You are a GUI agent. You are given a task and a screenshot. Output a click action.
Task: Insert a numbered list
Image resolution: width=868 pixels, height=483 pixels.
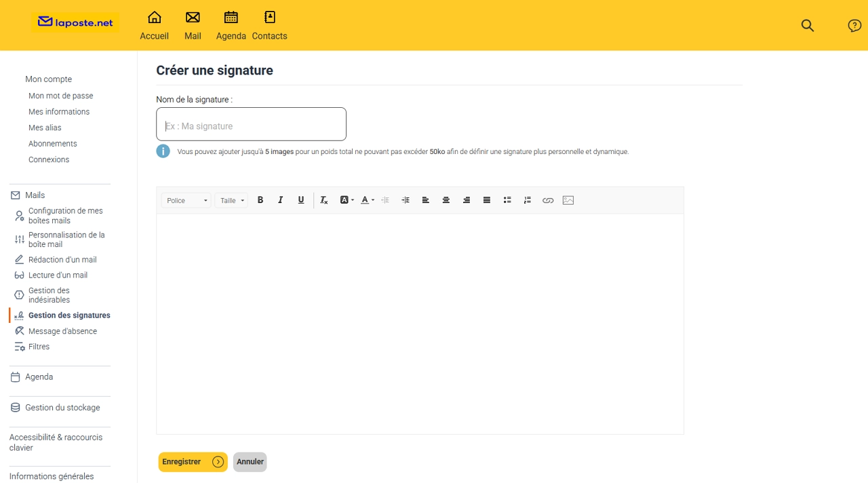(x=528, y=200)
